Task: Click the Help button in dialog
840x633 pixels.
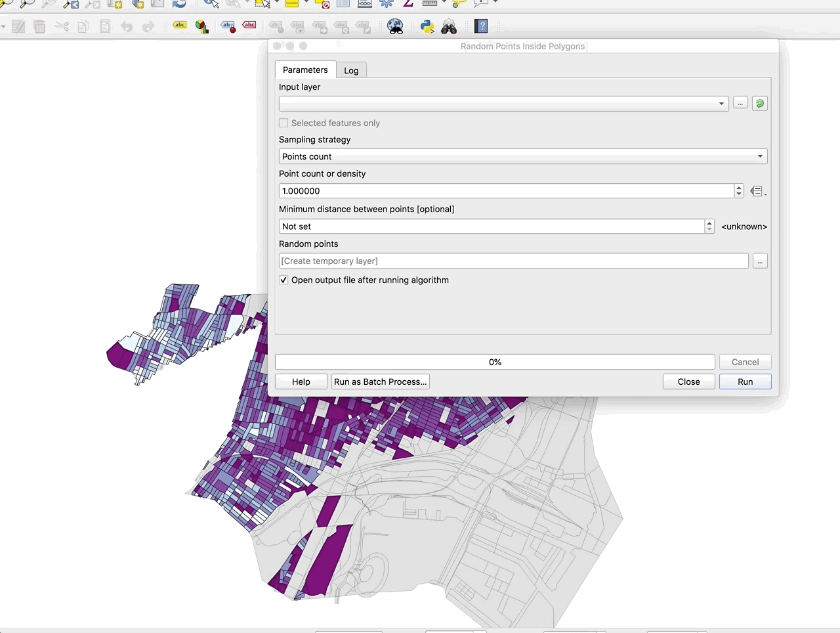Action: tap(301, 382)
